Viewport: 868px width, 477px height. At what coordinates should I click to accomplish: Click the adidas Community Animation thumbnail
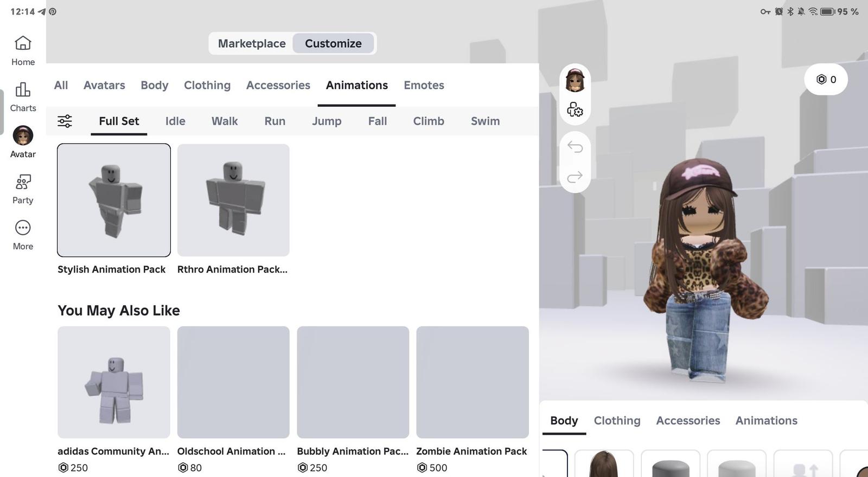click(114, 382)
